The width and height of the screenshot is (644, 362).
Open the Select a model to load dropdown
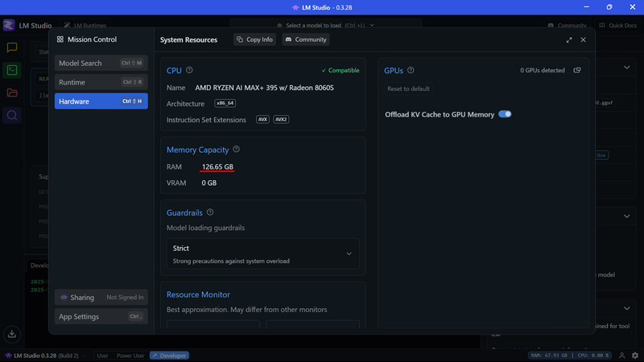click(326, 26)
